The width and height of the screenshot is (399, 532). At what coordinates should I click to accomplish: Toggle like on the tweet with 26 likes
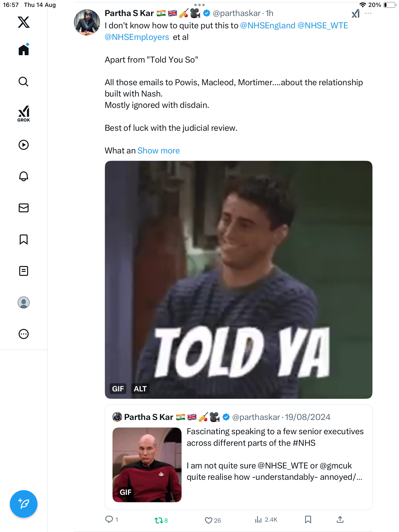209,520
